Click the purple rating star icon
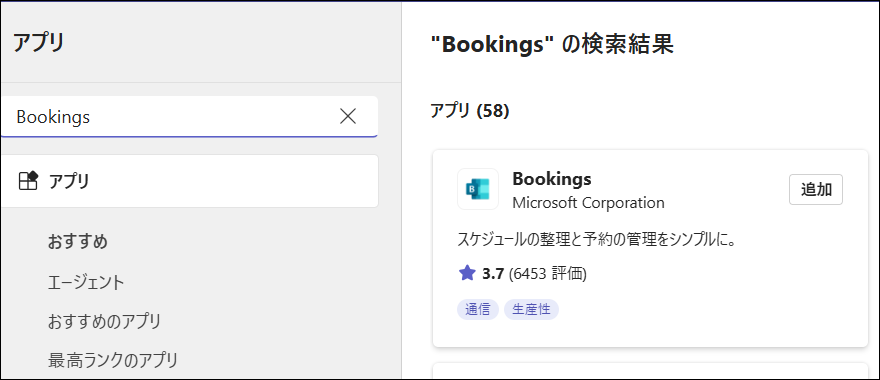Image resolution: width=880 pixels, height=380 pixels. coord(467,273)
